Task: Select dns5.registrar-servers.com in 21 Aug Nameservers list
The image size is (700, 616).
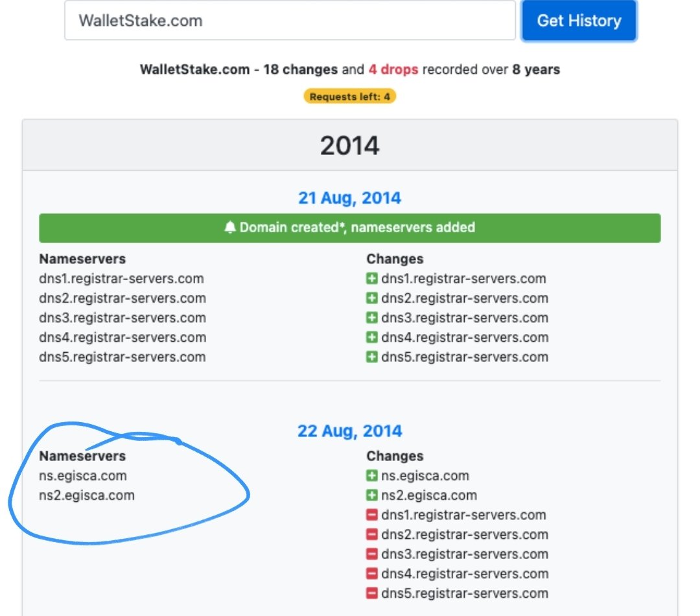Action: pyautogui.click(x=122, y=357)
